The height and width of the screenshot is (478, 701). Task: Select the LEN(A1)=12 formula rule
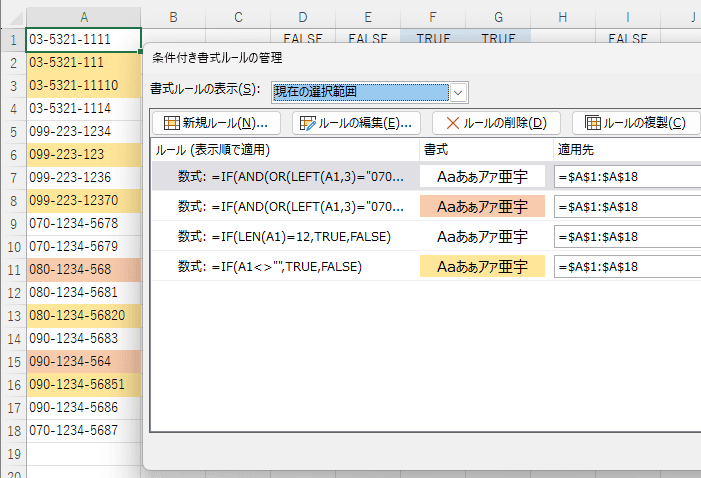pos(285,237)
